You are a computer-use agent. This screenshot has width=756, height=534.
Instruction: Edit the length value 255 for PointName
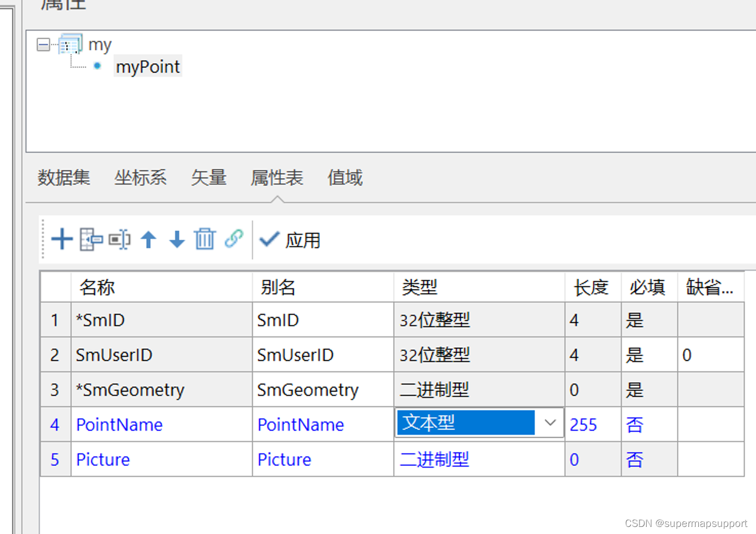(583, 425)
